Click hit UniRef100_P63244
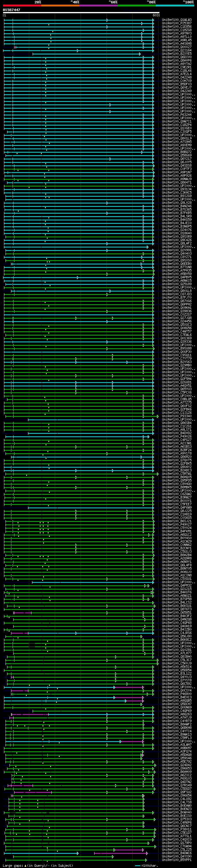Viewport: 197px width, 868px height. pyautogui.click(x=177, y=115)
